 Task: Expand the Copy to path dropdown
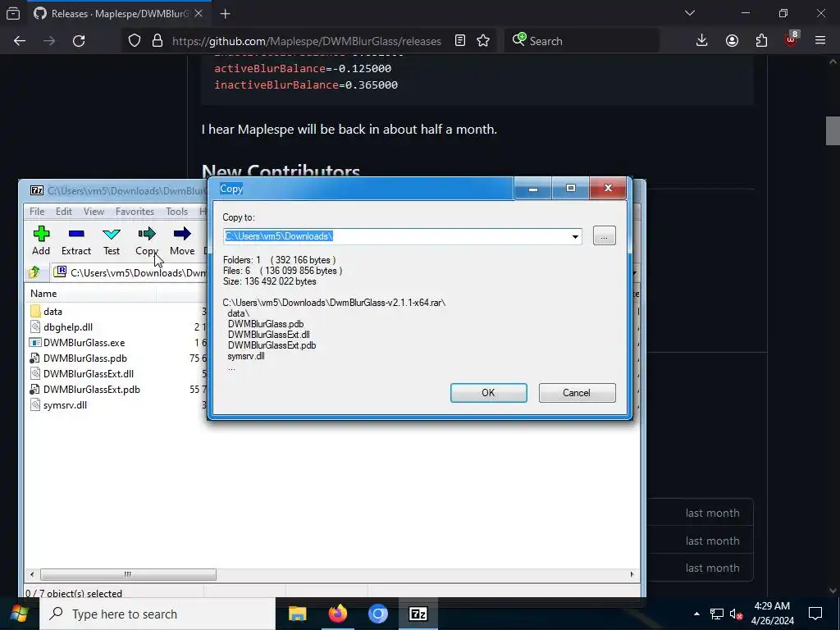[x=575, y=236]
